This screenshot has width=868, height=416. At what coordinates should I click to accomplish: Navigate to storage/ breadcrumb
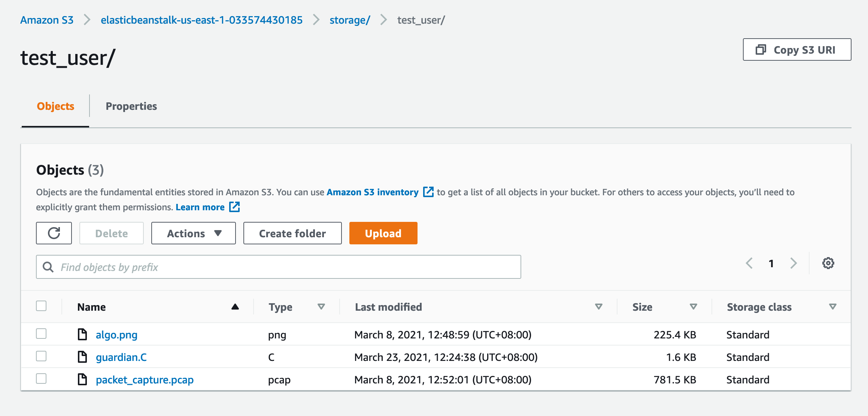click(x=350, y=20)
